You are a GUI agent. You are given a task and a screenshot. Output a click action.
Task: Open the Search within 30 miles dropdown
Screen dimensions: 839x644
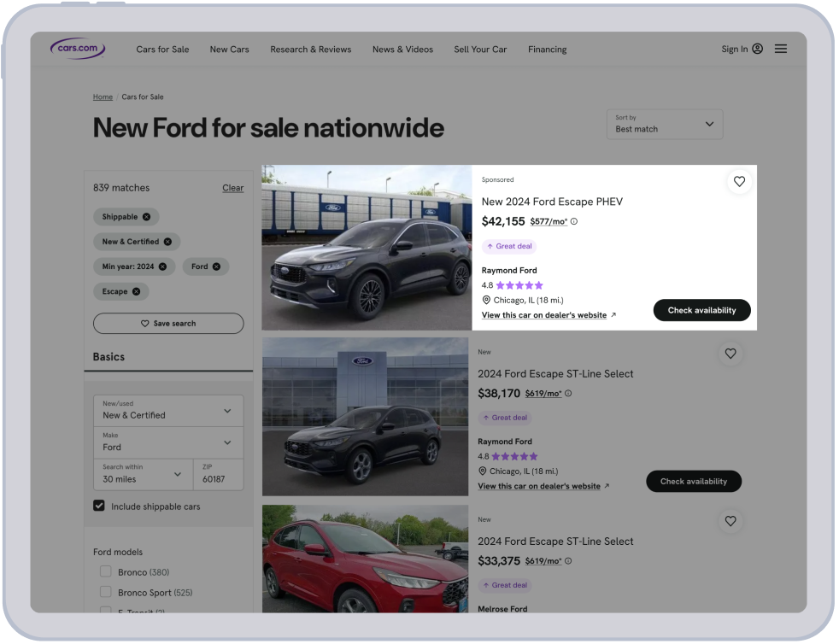[x=144, y=476]
